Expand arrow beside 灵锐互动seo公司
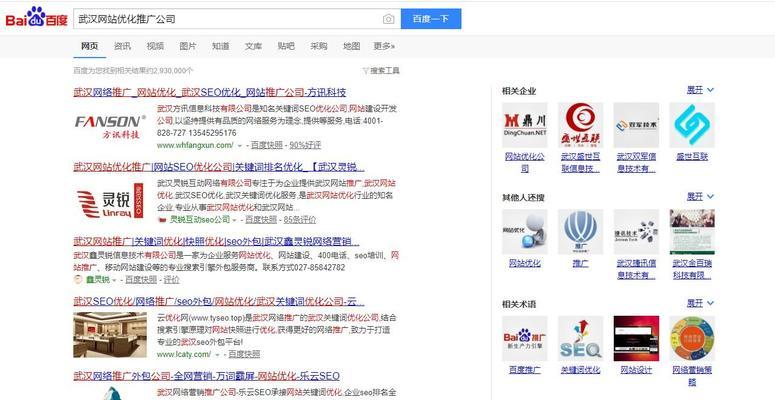 pyautogui.click(x=234, y=220)
